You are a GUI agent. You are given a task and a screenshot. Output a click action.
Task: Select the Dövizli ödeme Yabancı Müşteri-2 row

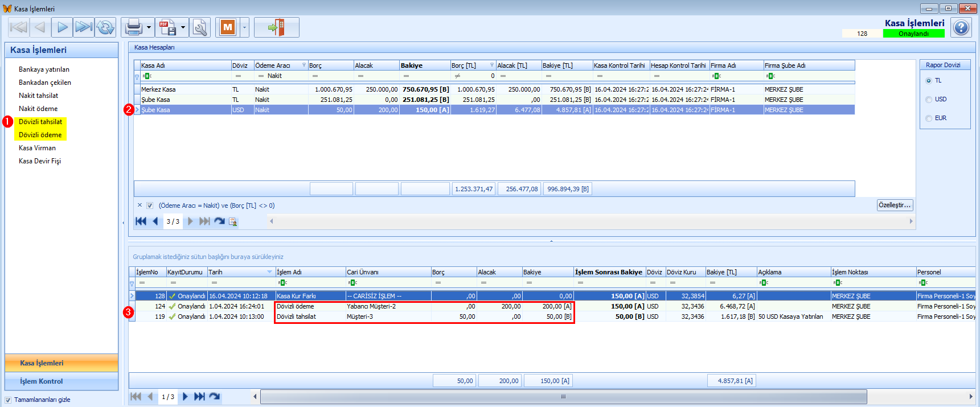(552, 306)
